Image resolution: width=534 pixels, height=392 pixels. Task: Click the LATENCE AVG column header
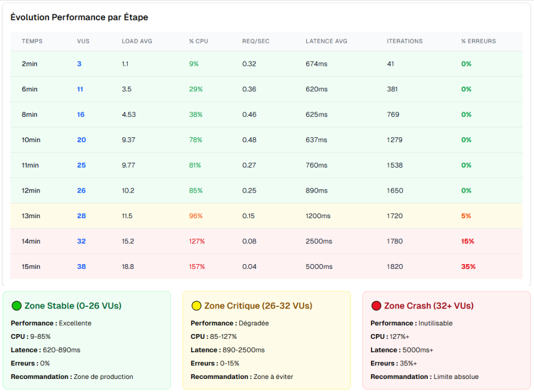pos(327,41)
